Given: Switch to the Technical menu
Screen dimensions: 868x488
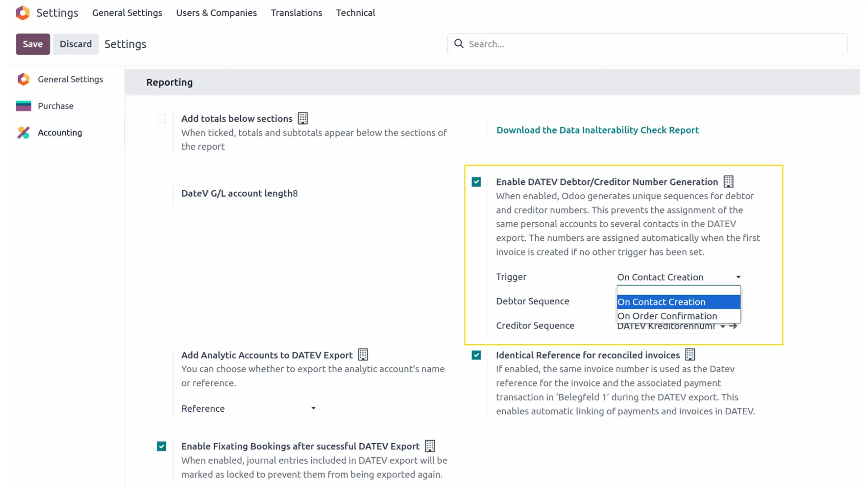Looking at the screenshot, I should tap(355, 13).
